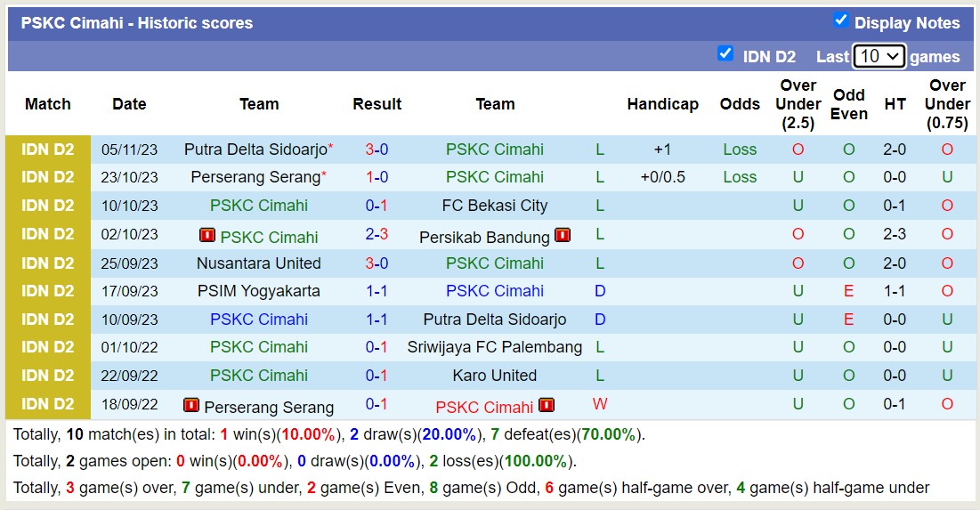
Task: Click PSKC Cimahi - Historic scores title
Action: pyautogui.click(x=137, y=23)
